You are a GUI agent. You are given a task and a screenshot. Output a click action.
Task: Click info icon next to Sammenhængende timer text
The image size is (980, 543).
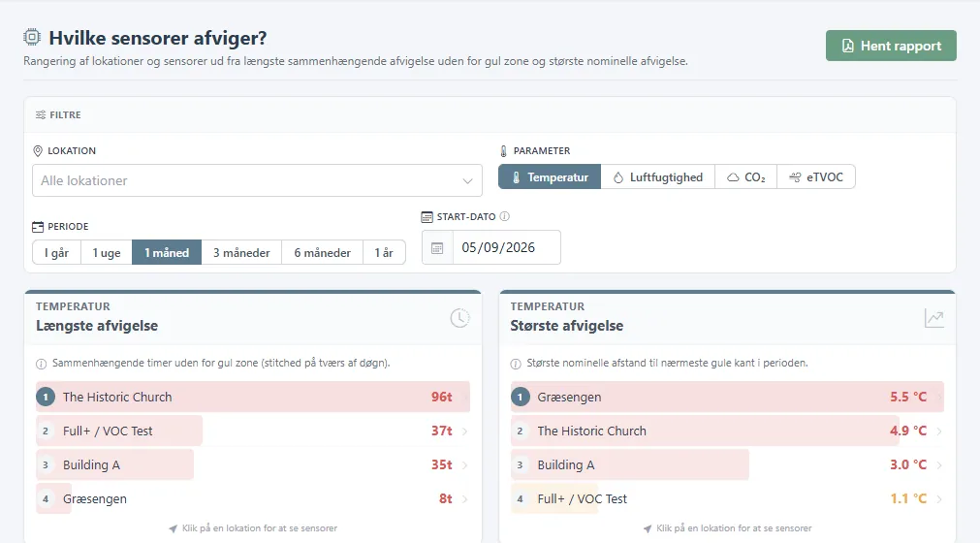click(x=42, y=364)
